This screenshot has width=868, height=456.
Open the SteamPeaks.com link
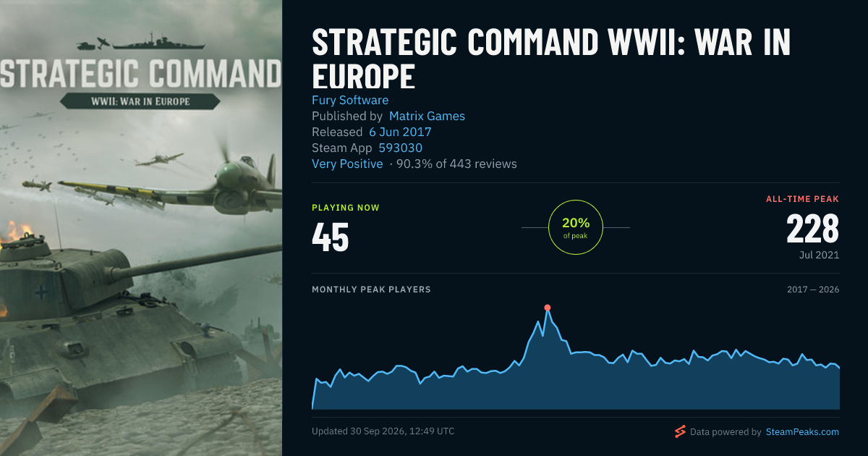[801, 431]
